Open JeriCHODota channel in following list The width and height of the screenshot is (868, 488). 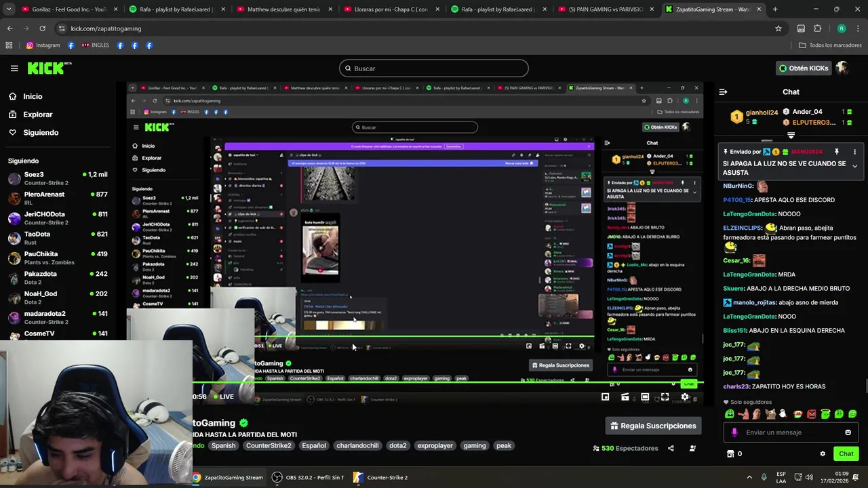58,218
